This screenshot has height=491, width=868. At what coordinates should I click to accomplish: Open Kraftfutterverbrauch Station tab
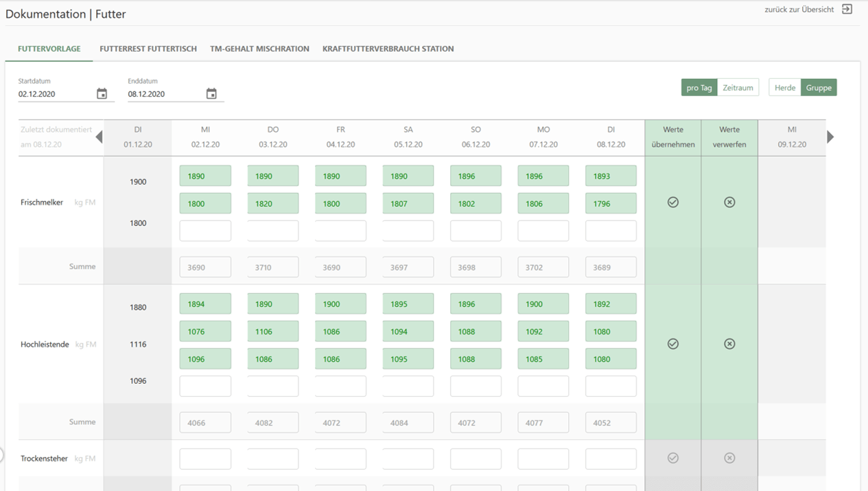tap(388, 49)
